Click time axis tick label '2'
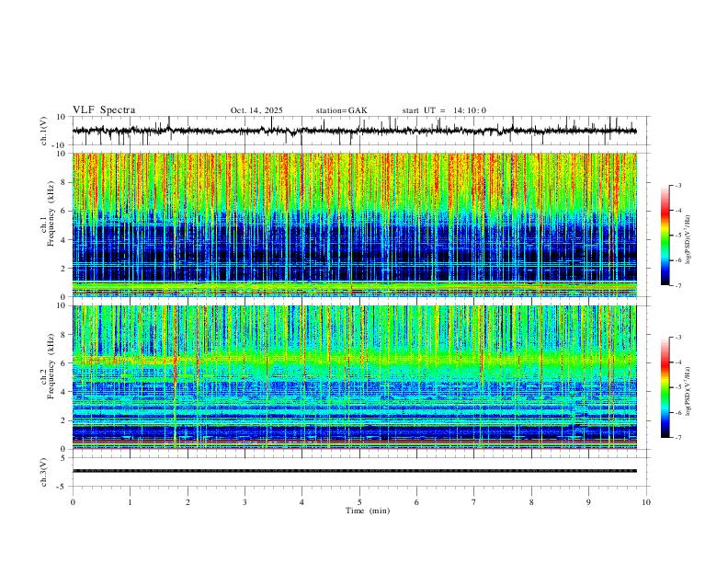Image resolution: width=728 pixels, height=563 pixels. tap(188, 502)
